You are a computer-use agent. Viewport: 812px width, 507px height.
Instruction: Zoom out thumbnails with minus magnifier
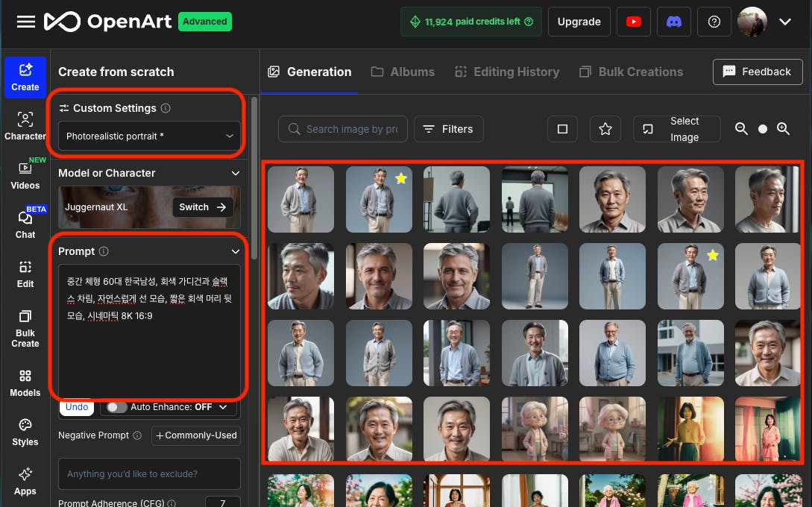point(741,129)
